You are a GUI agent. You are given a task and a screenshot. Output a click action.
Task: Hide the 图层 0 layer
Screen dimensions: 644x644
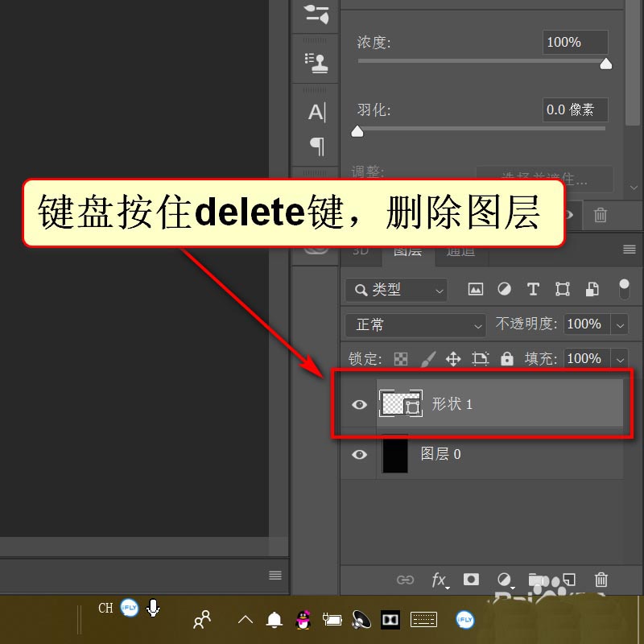(x=358, y=454)
